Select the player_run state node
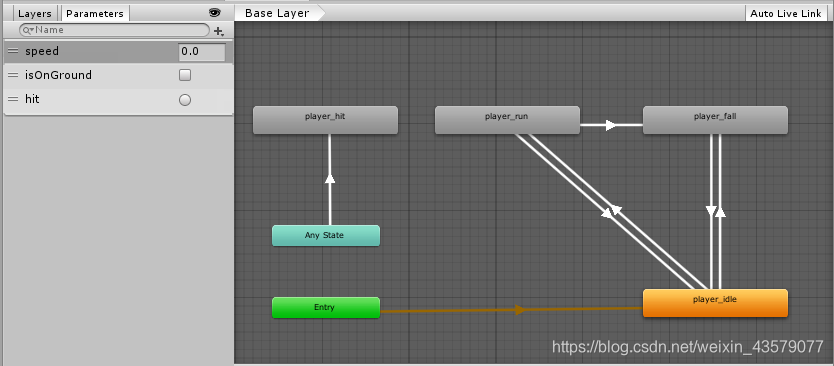 coord(507,120)
